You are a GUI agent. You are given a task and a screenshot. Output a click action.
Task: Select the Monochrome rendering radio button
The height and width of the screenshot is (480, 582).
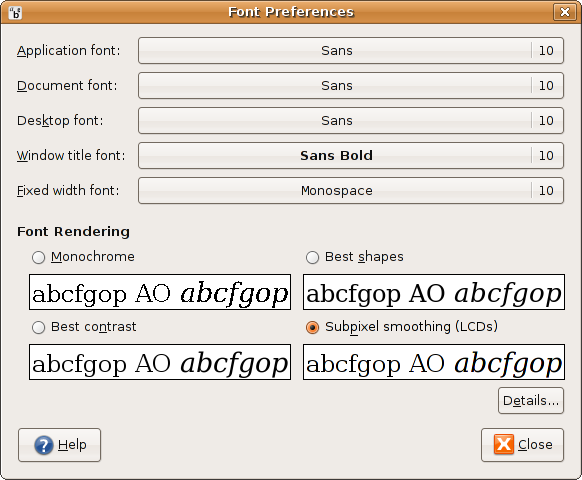(38, 257)
